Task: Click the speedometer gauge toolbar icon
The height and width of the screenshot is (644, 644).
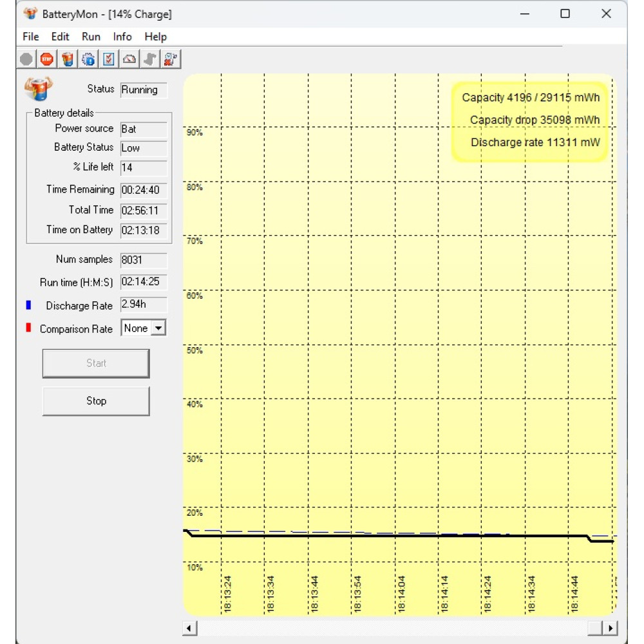Action: (129, 59)
